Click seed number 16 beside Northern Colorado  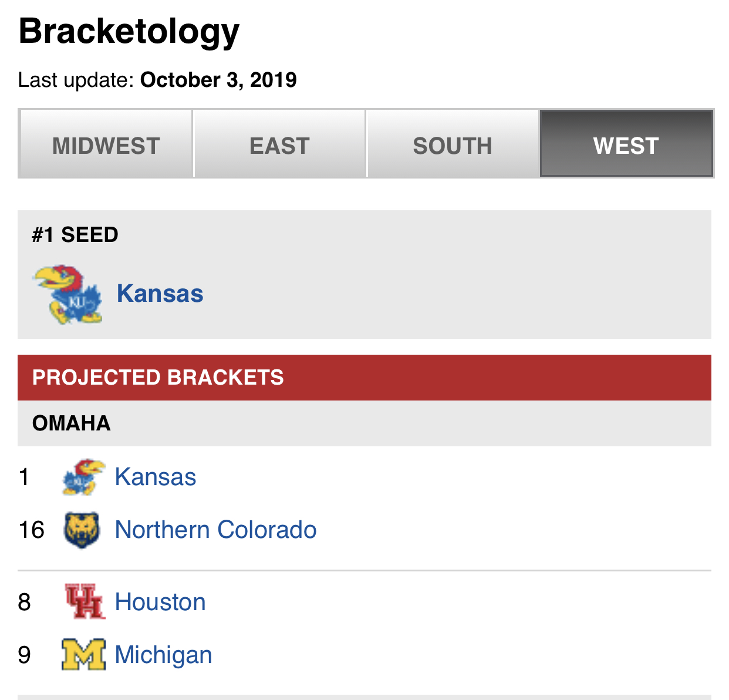[31, 530]
